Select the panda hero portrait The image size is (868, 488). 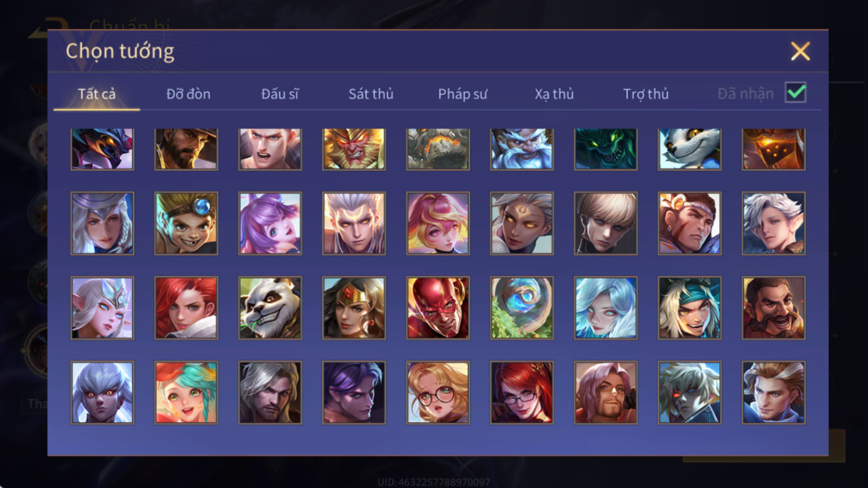click(270, 308)
